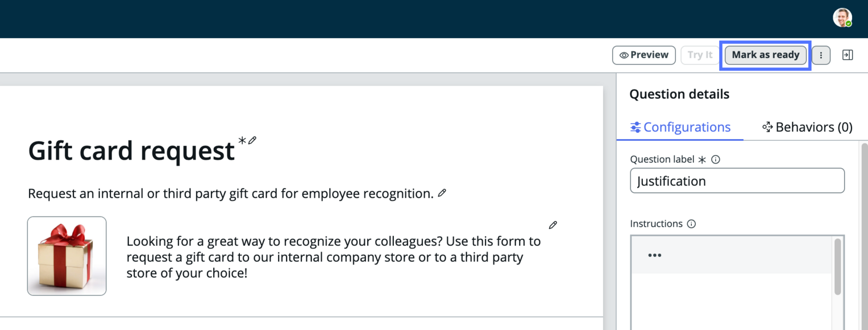Screen dimensions: 868x330
Task: Show Question label info tooltip icon
Action: [x=716, y=160]
